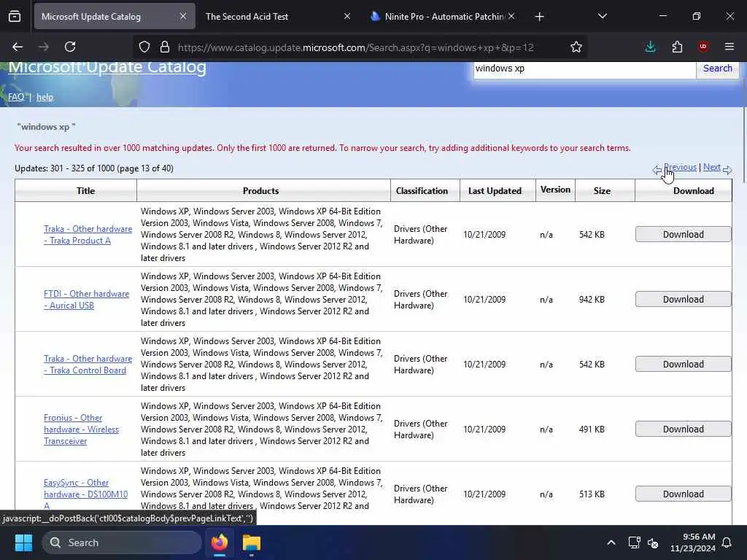Open the network display tray icon
Viewport: 747px width, 560px height.
(634, 542)
